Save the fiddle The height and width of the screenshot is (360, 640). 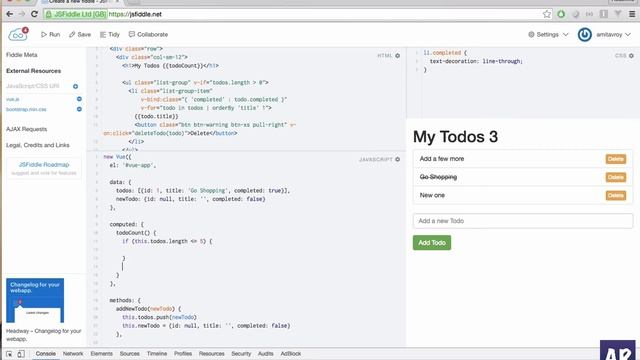tap(80, 34)
